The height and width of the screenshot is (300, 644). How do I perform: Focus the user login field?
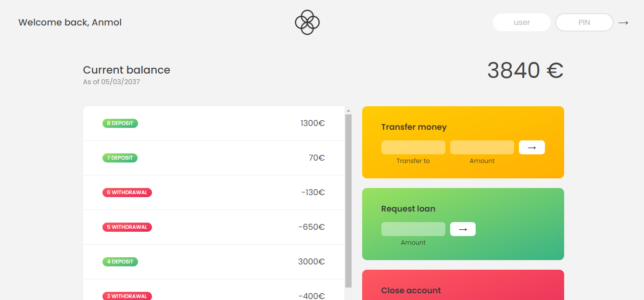(x=521, y=22)
